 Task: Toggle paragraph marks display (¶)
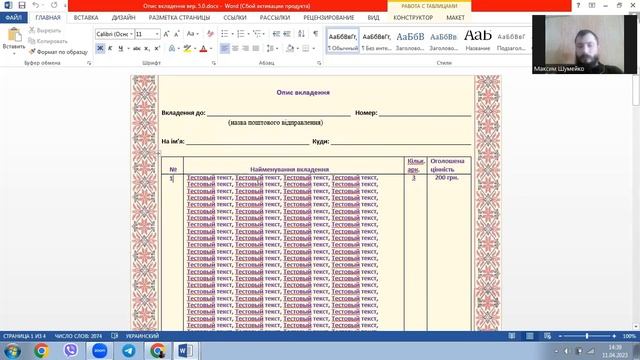point(316,34)
